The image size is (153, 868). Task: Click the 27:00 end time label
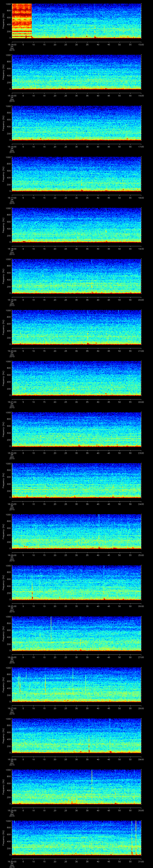(x=141, y=657)
